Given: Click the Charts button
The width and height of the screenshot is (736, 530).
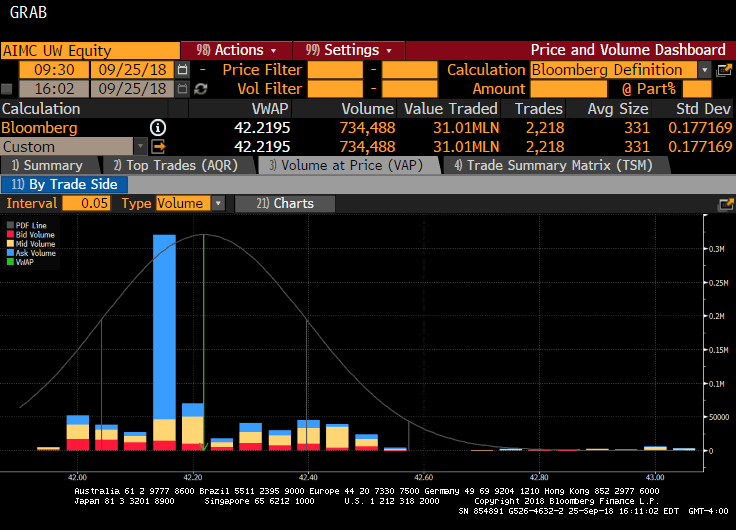Looking at the screenshot, I should (x=285, y=204).
